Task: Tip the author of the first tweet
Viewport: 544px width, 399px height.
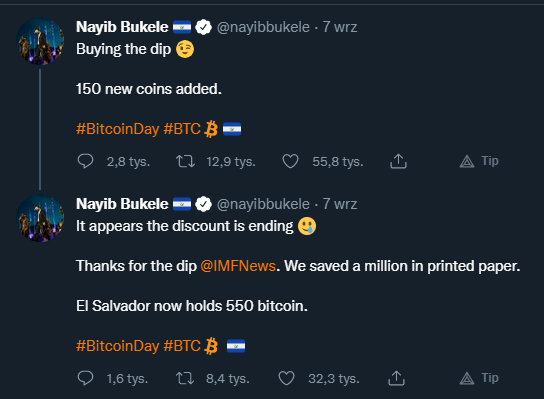Action: pos(479,161)
